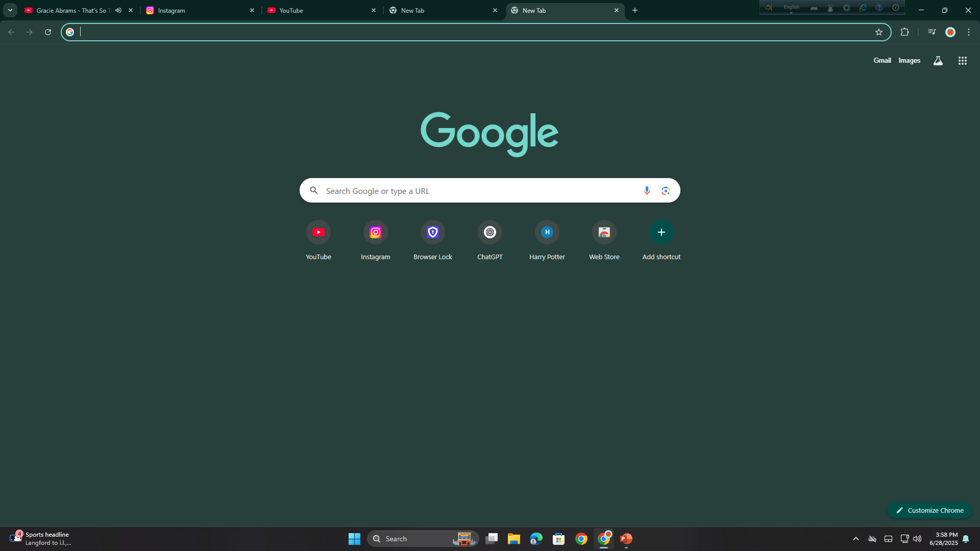This screenshot has height=551, width=980.
Task: Show the Avro on-screen keyboard layout
Action: 814,8
